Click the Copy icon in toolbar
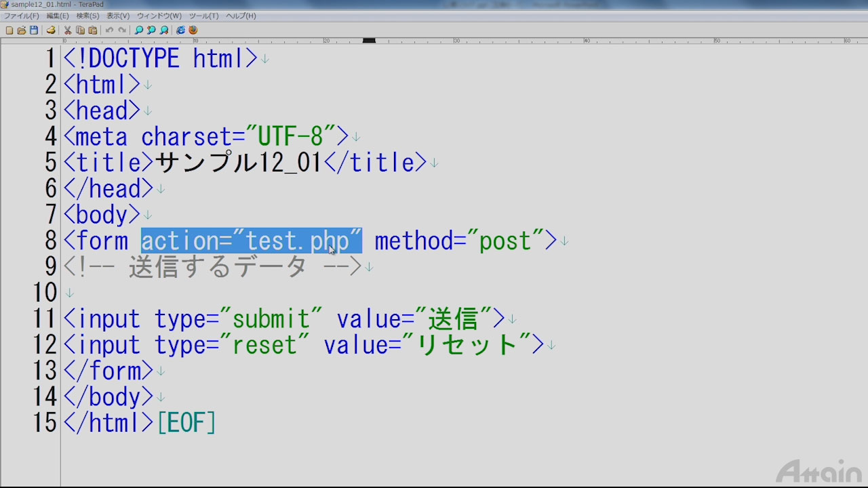This screenshot has height=488, width=868. pos(80,30)
